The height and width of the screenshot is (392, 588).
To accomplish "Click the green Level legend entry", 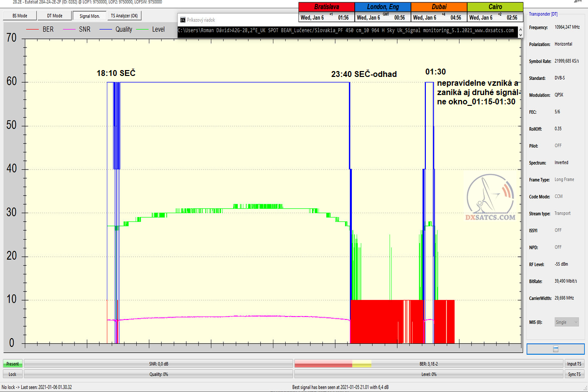I will [x=152, y=29].
